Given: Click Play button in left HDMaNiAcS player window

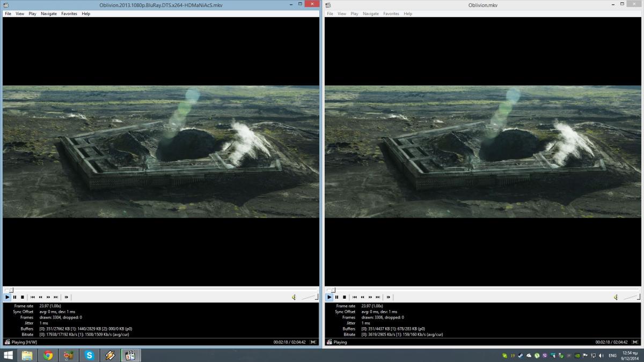Looking at the screenshot, I should (8, 297).
